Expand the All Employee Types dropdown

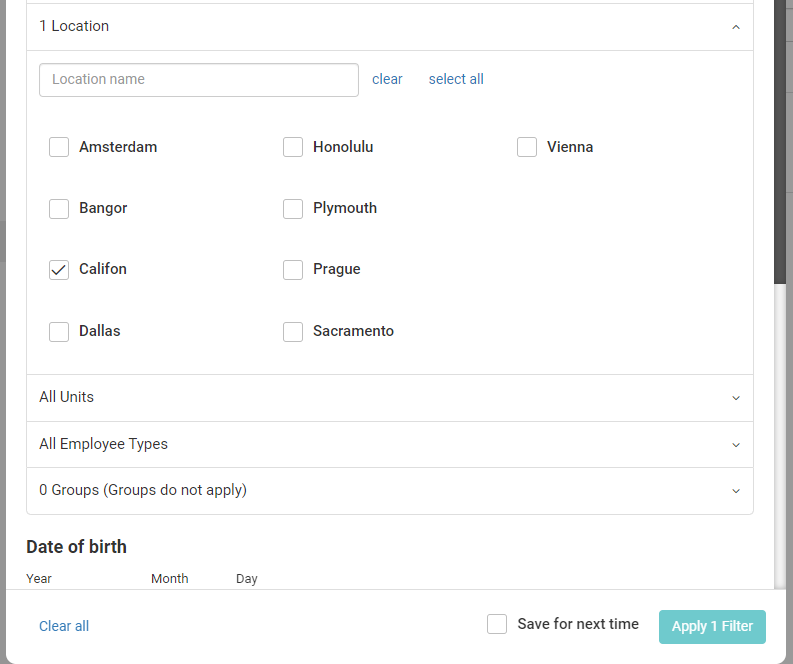[736, 445]
